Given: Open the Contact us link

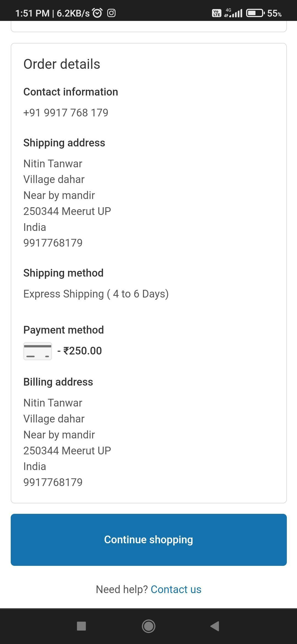Looking at the screenshot, I should [x=176, y=590].
